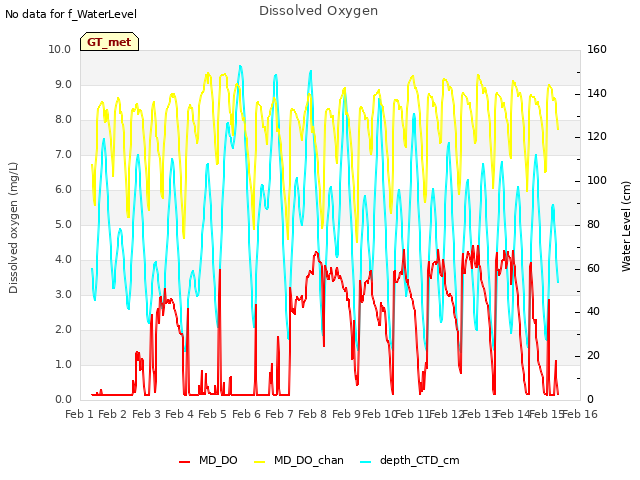
Task: Click the 60 right axis tick label
Action: [593, 268]
